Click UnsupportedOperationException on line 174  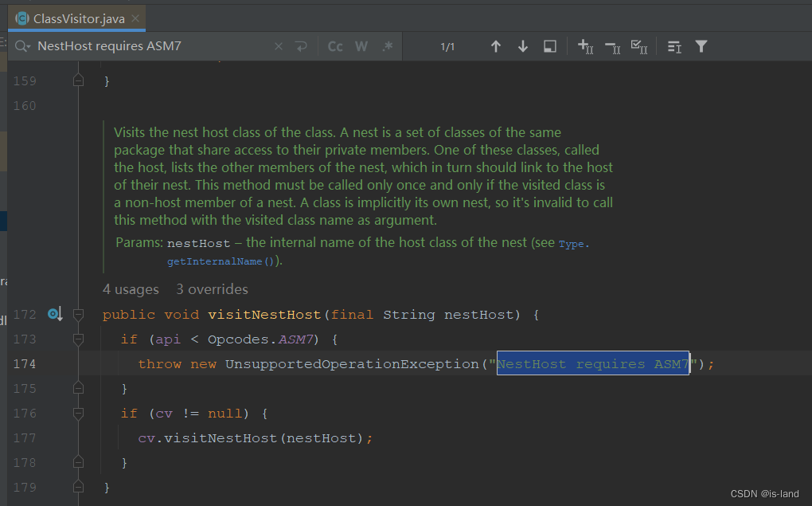click(x=352, y=364)
